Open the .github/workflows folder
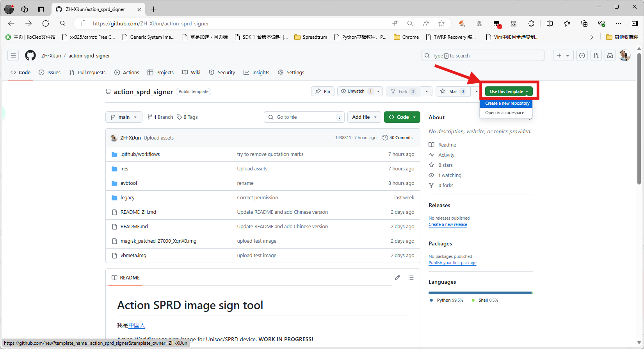Screen dimensions: 644x349 [140, 154]
